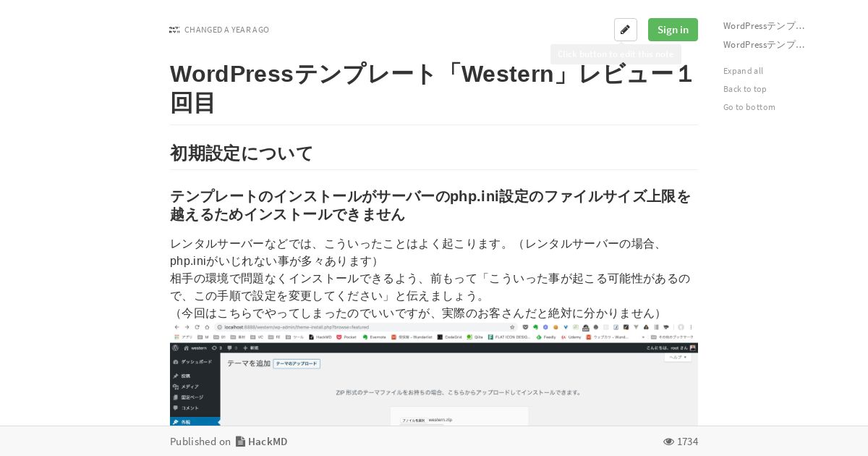Click the 1734 view count
Viewport: 868px width, 456px height.
pyautogui.click(x=687, y=442)
